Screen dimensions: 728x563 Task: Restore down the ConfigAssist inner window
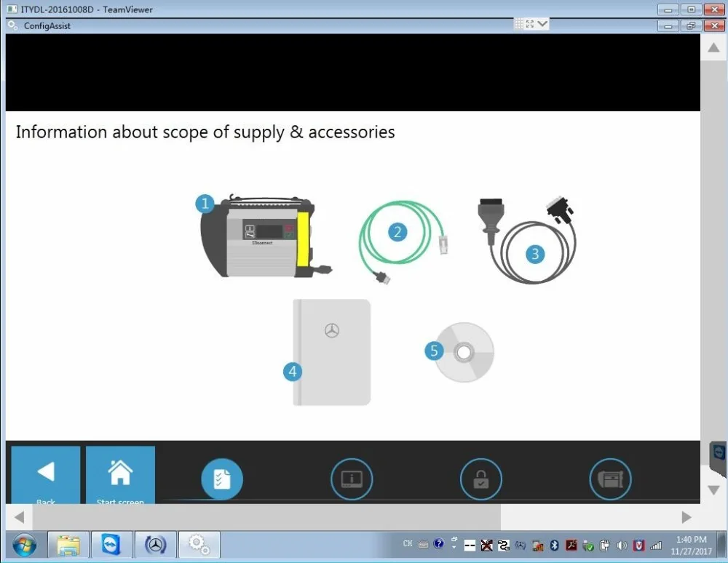691,25
